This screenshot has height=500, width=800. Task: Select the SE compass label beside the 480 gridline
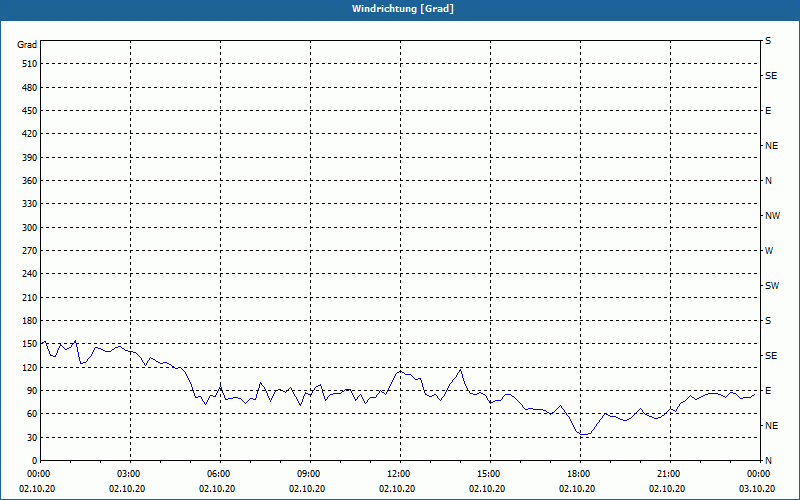(771, 76)
